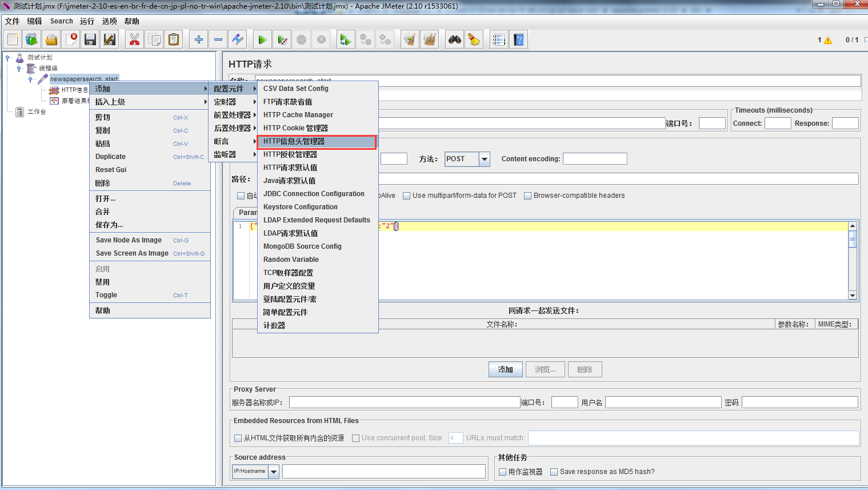Expand all nodes with the plus icon

(198, 39)
